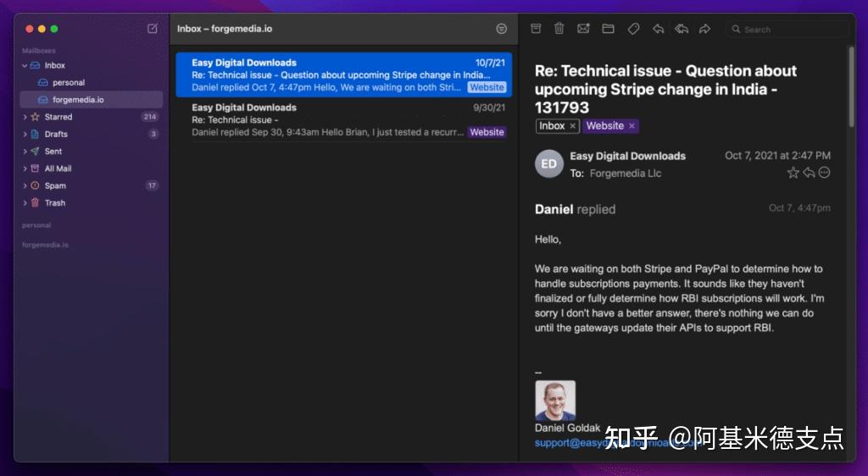This screenshot has width=868, height=476.
Task: Remove the Website label tag
Action: 632,126
